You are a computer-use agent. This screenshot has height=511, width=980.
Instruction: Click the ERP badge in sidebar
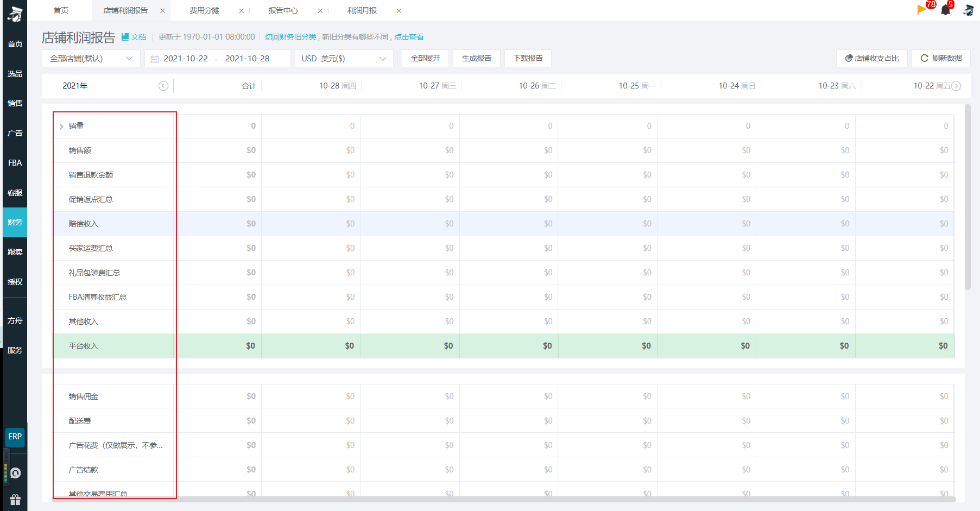[15, 437]
